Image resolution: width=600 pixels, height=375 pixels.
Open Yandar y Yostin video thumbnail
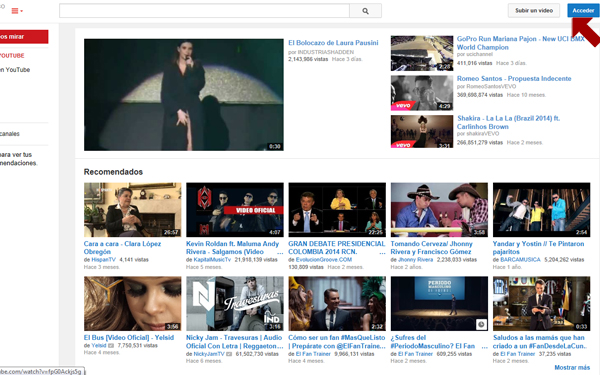pyautogui.click(x=541, y=210)
